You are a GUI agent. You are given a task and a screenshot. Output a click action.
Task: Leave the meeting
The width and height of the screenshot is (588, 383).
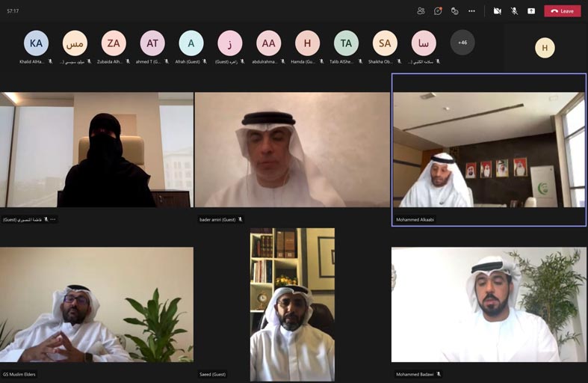[x=562, y=11]
